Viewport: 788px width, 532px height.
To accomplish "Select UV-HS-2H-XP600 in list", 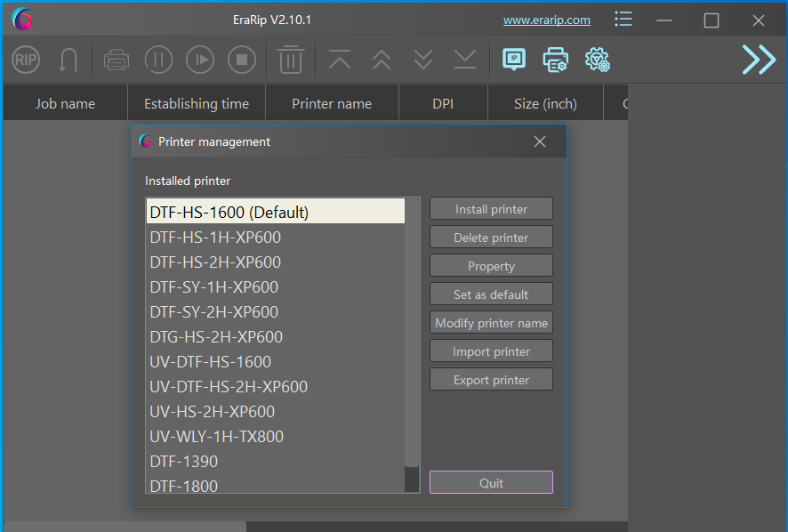I will coord(276,411).
